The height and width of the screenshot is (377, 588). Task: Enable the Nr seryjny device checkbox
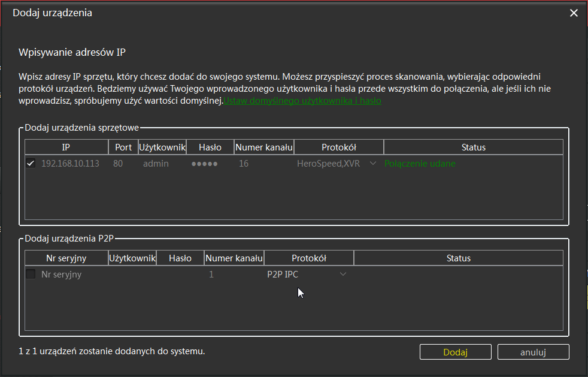31,274
